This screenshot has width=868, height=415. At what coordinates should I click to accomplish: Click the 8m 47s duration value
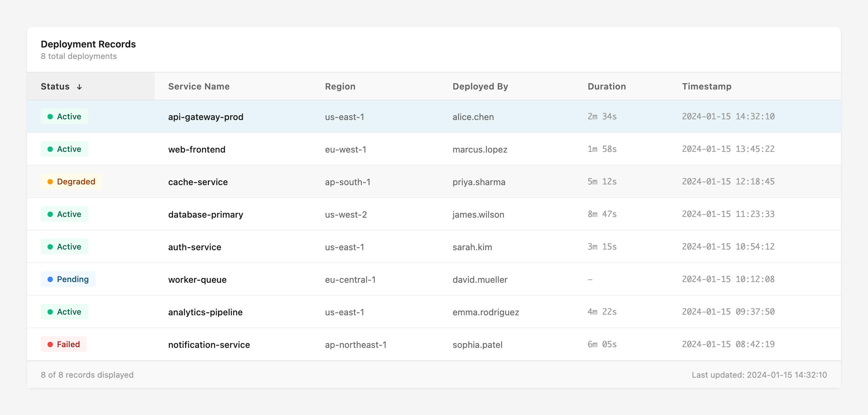tap(602, 214)
